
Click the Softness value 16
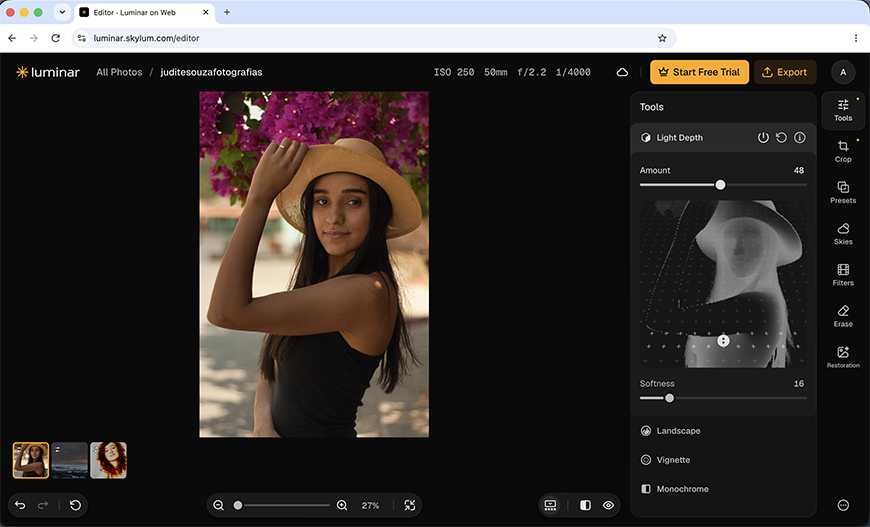tap(798, 383)
